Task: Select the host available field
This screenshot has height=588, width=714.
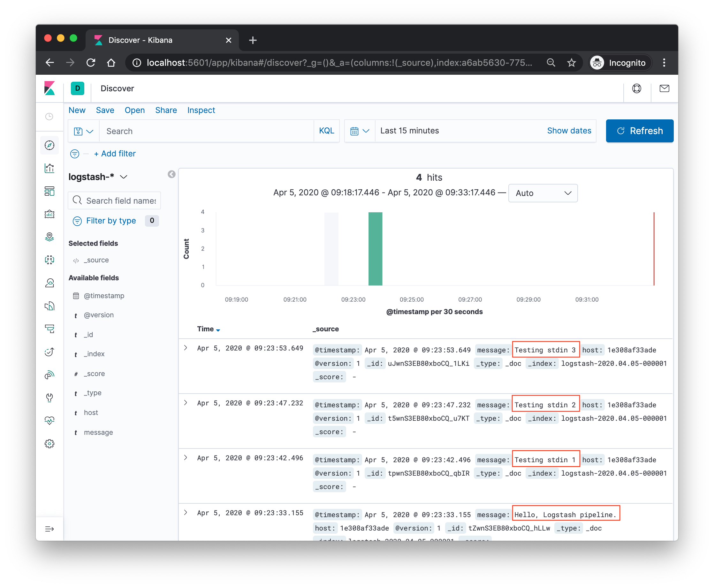Action: tap(91, 412)
